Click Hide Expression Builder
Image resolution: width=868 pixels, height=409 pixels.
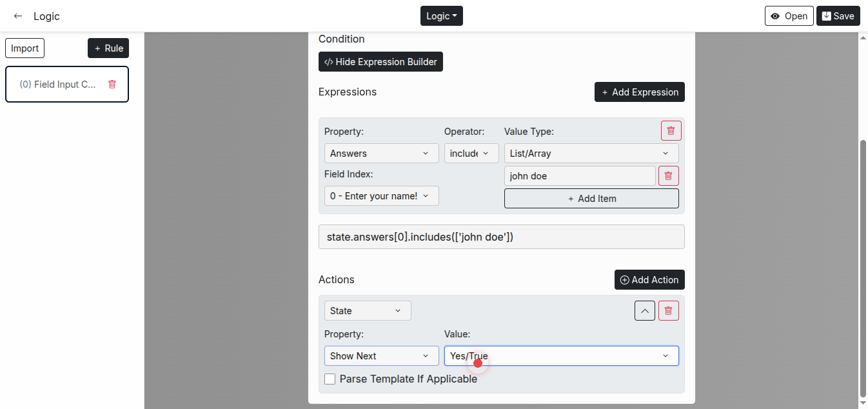(x=380, y=62)
